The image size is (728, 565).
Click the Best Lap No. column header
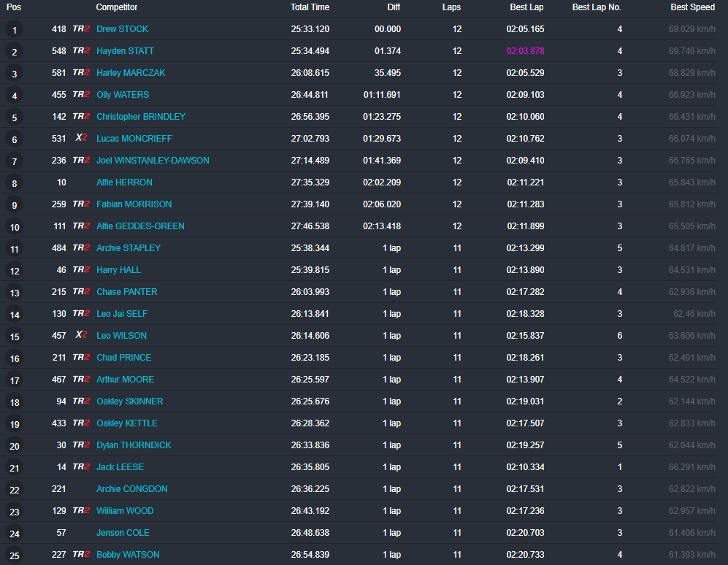point(597,7)
